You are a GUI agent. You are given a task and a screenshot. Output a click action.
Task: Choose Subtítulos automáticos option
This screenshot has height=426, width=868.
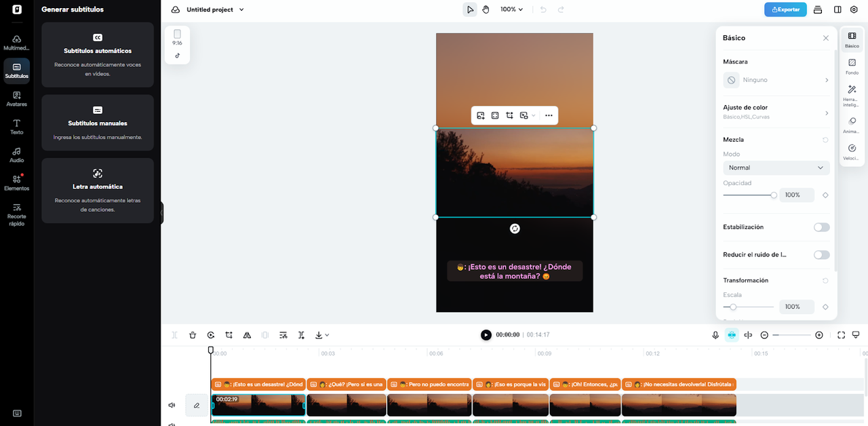coord(98,54)
